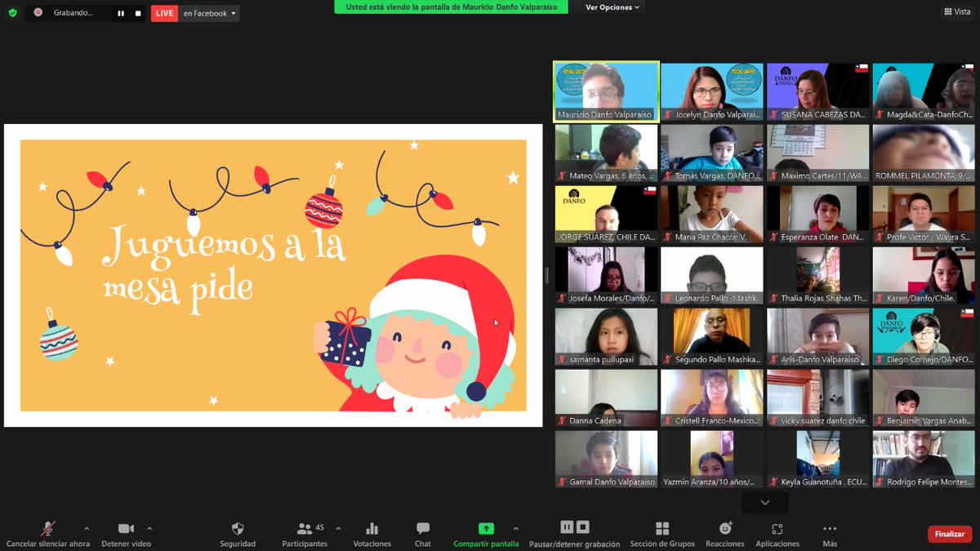The height and width of the screenshot is (551, 980).
Task: Click the Grabando... recording status text
Action: [73, 13]
